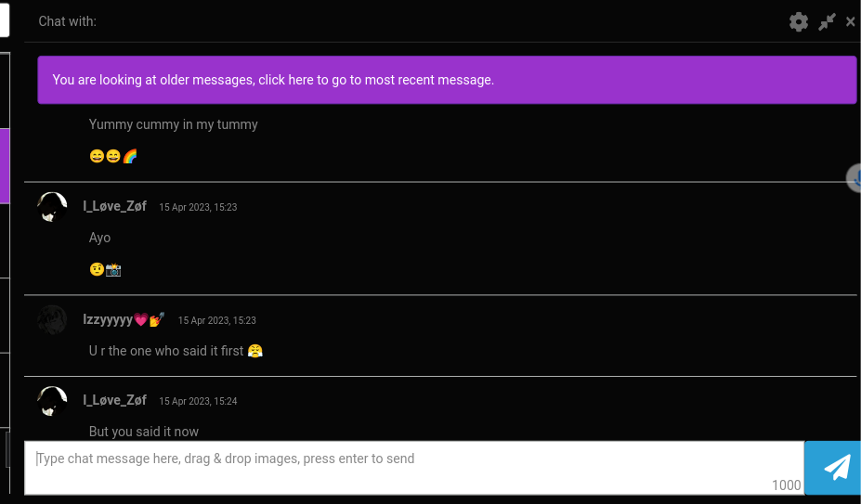This screenshot has height=504, width=861.
Task: Open Izzyyyyy avatar picture
Action: (52, 320)
